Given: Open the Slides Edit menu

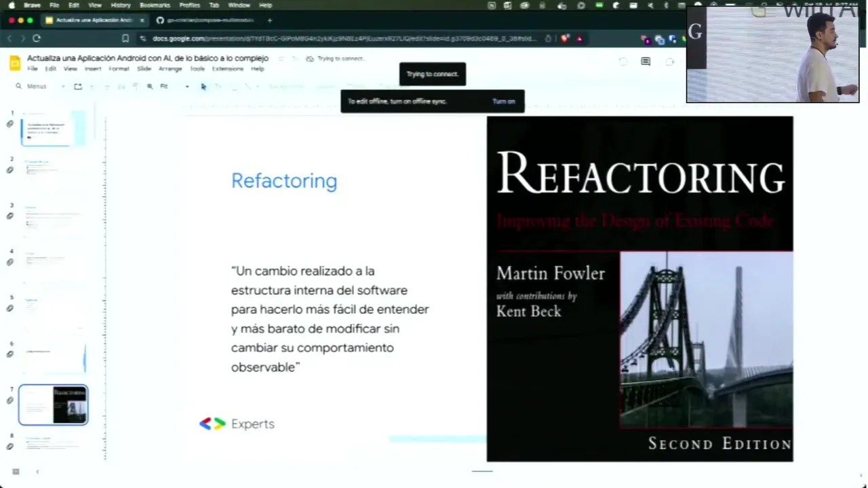Looking at the screenshot, I should (x=51, y=69).
